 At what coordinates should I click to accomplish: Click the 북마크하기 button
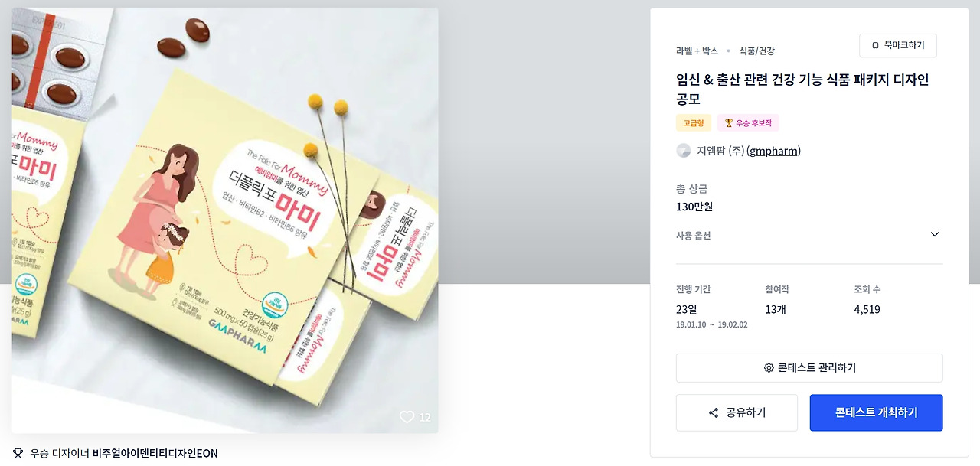coord(898,45)
